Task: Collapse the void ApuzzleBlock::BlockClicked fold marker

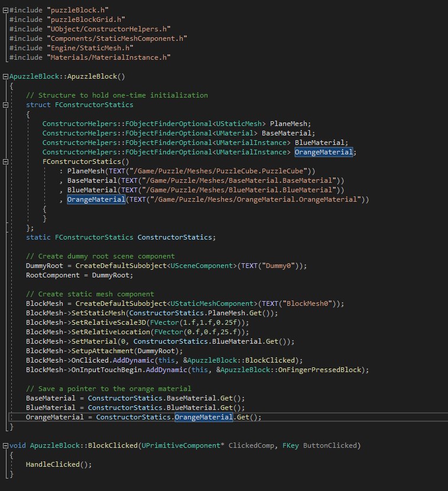Action: pyautogui.click(x=5, y=445)
